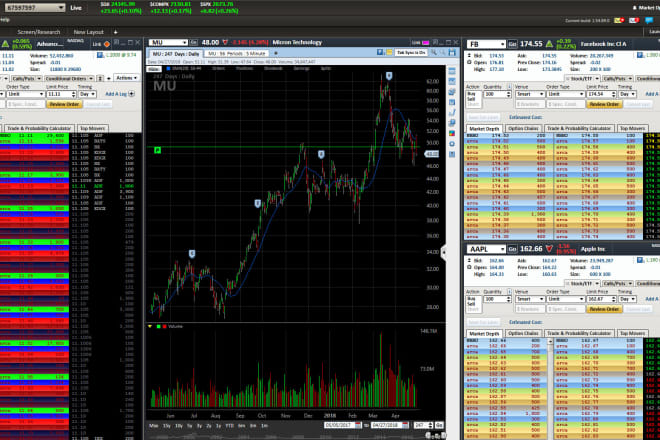This screenshot has width=660, height=440.
Task: Open the AMD window Actions dropdown
Action: tap(126, 78)
